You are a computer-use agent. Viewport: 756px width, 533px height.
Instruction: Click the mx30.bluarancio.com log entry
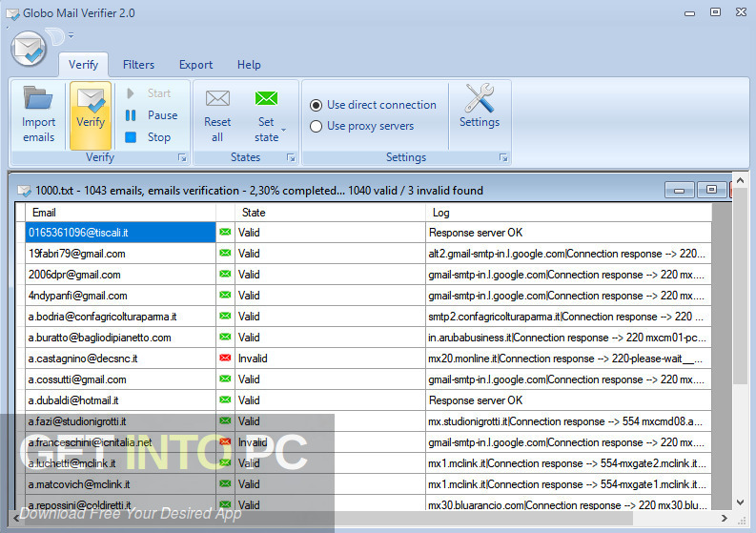click(x=568, y=503)
